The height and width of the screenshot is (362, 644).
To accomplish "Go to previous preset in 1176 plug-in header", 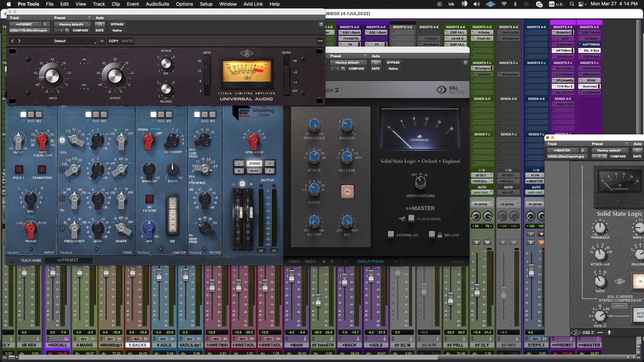I will 12,41.
